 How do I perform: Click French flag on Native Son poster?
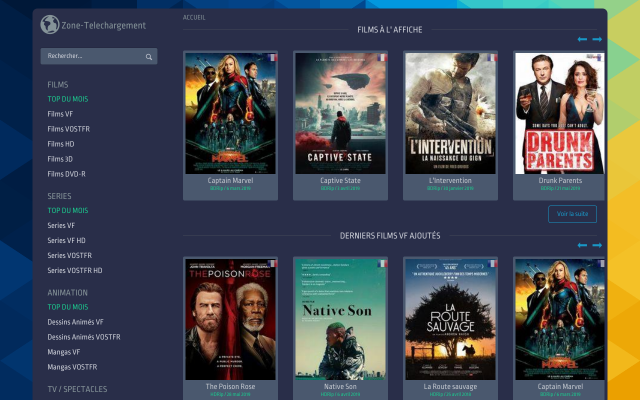[382, 264]
